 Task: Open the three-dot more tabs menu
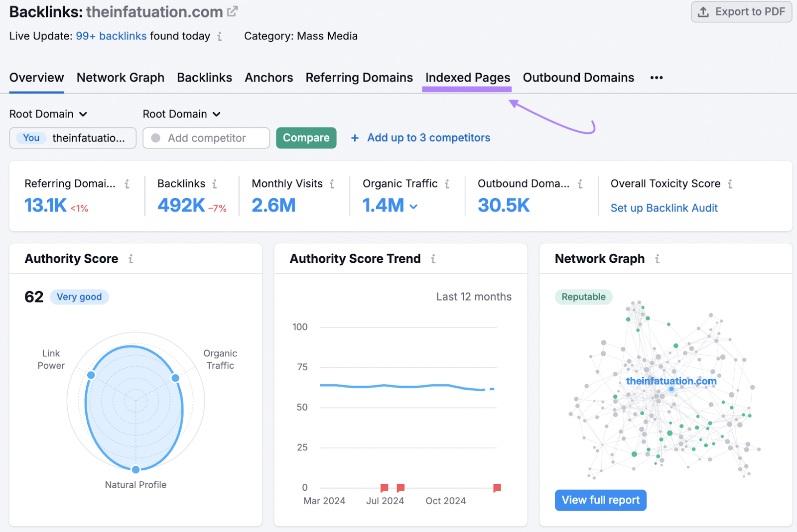pyautogui.click(x=656, y=78)
